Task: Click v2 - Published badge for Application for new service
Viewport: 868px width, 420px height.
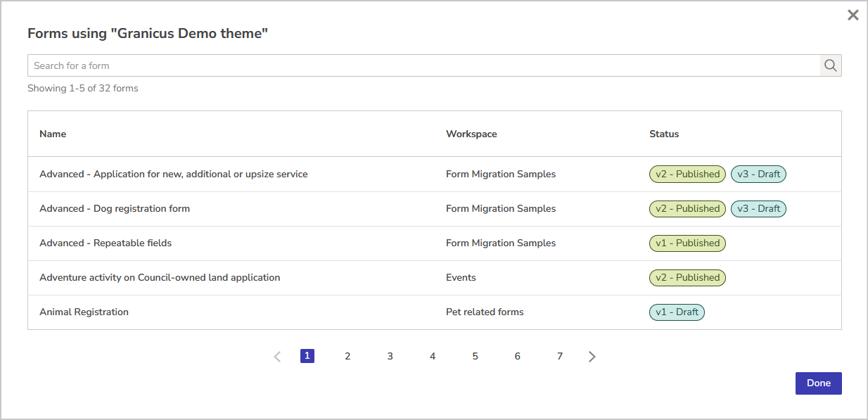Action: (x=687, y=174)
